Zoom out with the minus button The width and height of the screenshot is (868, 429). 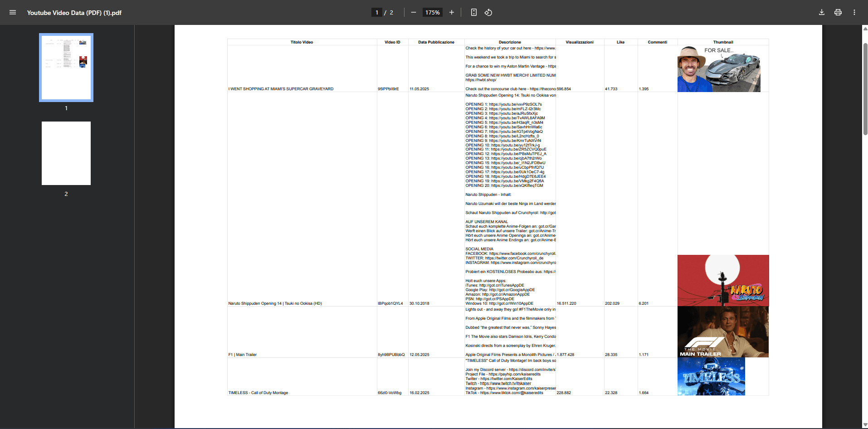[414, 12]
